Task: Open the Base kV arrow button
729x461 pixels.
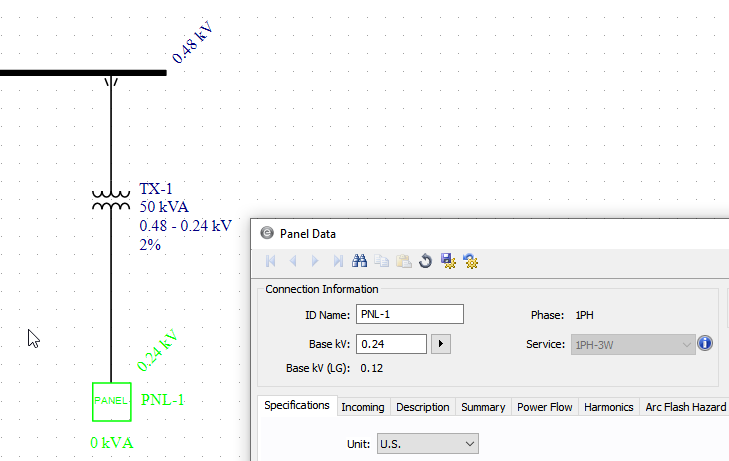Action: point(440,344)
